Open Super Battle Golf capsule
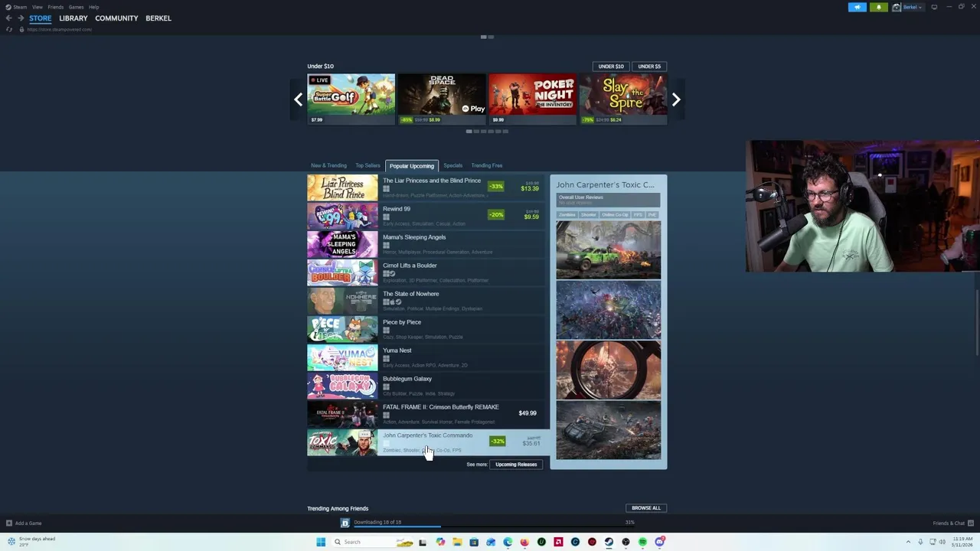 coord(351,99)
